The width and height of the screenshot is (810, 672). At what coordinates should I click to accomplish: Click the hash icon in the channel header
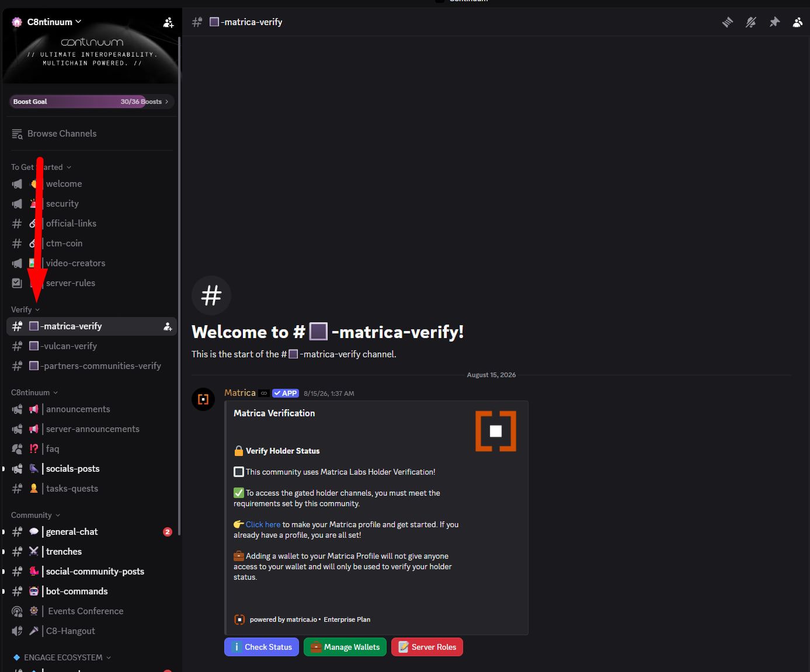(197, 22)
